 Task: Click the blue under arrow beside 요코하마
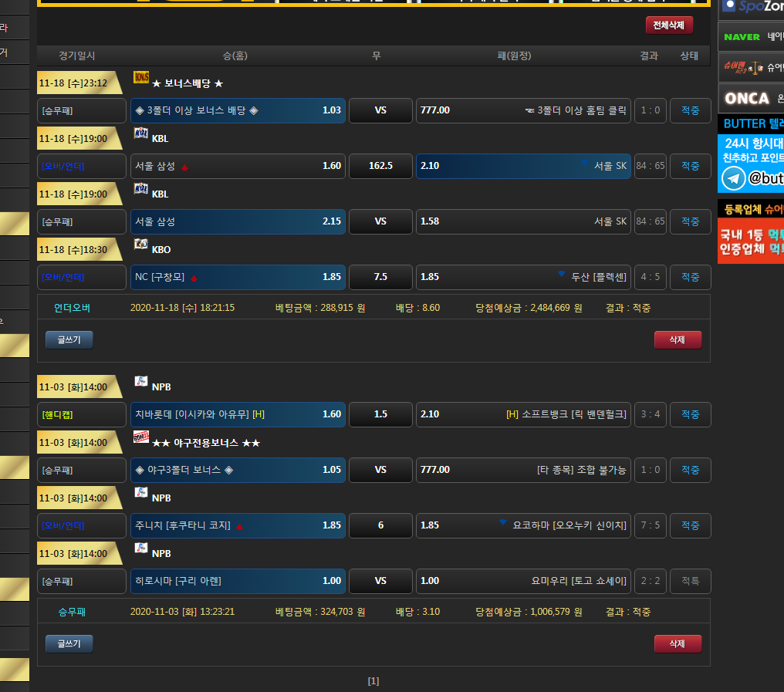(503, 524)
